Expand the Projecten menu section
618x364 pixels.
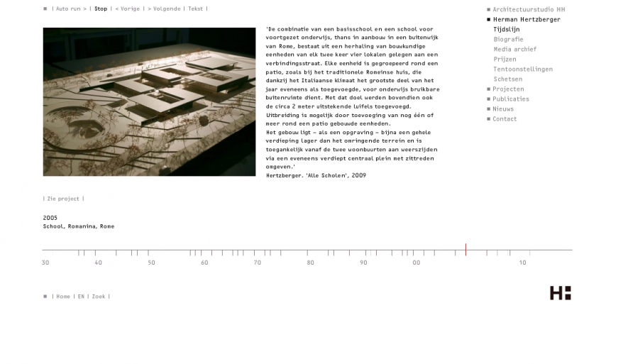508,89
